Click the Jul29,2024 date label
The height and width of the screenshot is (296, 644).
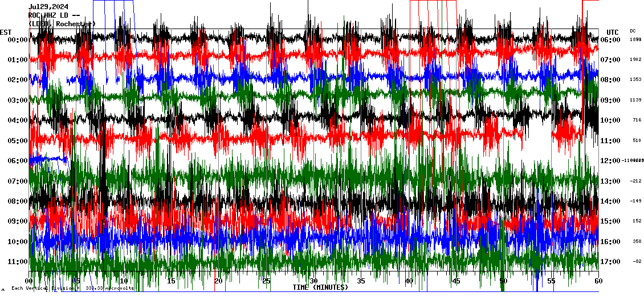pyautogui.click(x=50, y=7)
